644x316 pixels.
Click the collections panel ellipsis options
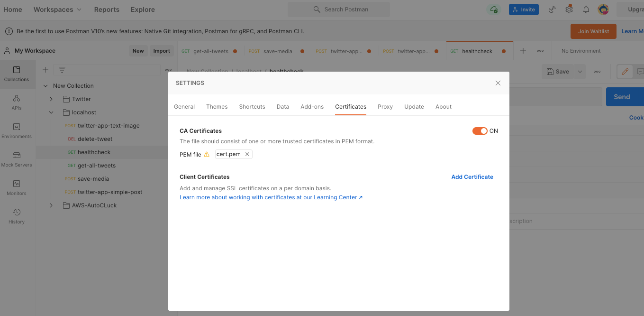coord(168,70)
